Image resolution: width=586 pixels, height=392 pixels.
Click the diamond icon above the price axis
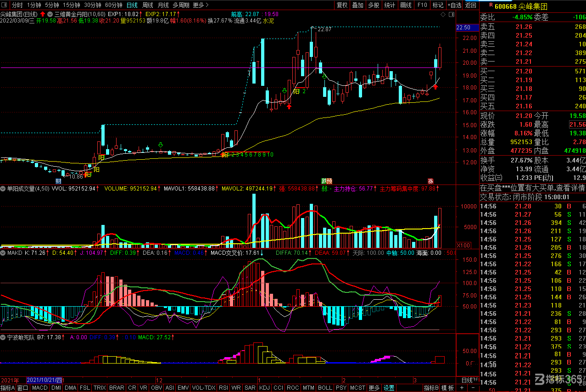443,15
